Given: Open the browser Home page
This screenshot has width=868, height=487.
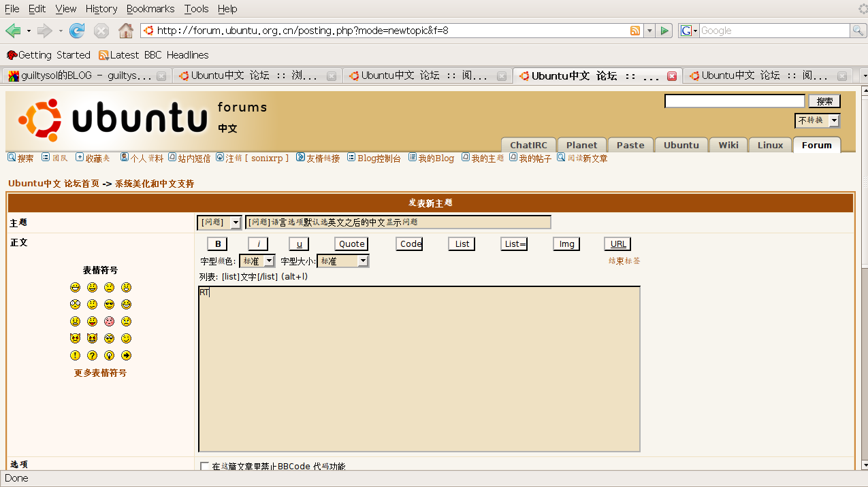Looking at the screenshot, I should coord(126,31).
